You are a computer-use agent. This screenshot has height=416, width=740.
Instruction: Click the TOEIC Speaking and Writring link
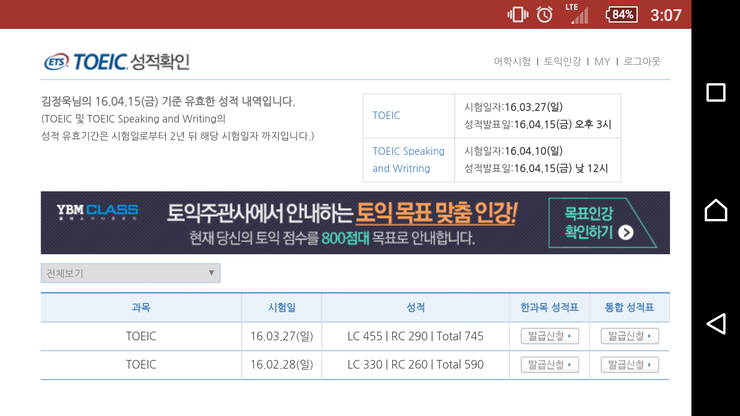point(408,160)
